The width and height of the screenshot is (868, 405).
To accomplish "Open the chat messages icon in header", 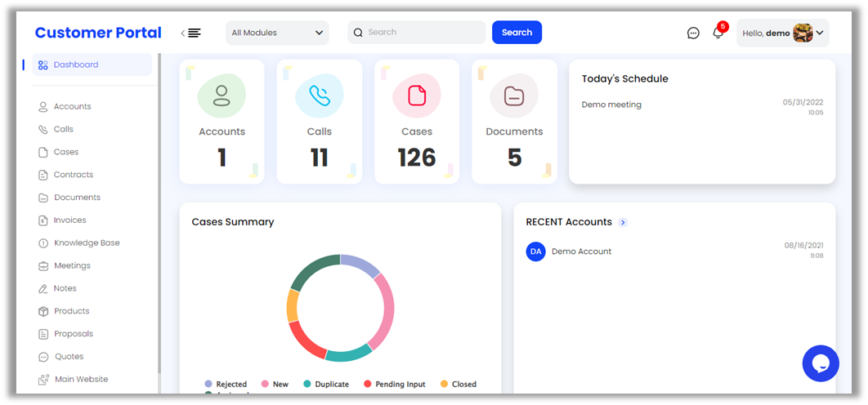I will 693,33.
